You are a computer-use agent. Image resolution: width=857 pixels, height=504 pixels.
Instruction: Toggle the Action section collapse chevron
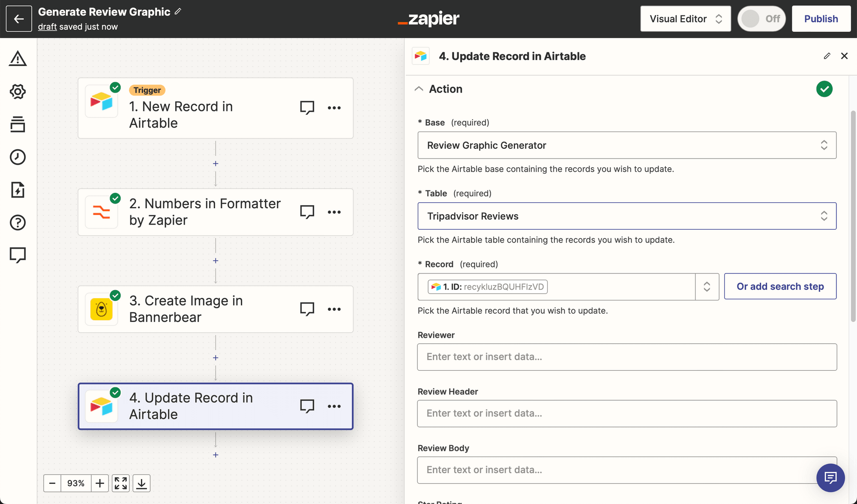pyautogui.click(x=420, y=89)
